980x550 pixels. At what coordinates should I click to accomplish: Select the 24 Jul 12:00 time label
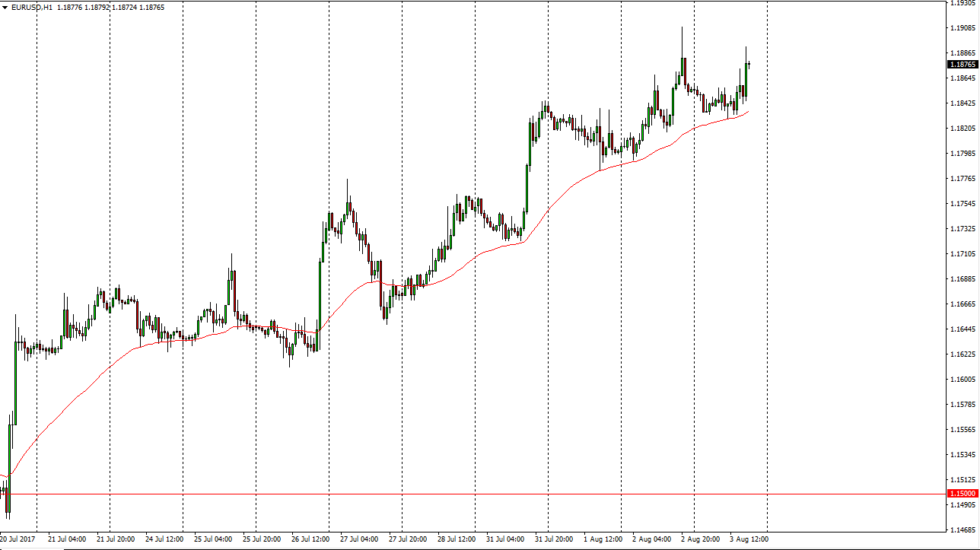click(164, 539)
